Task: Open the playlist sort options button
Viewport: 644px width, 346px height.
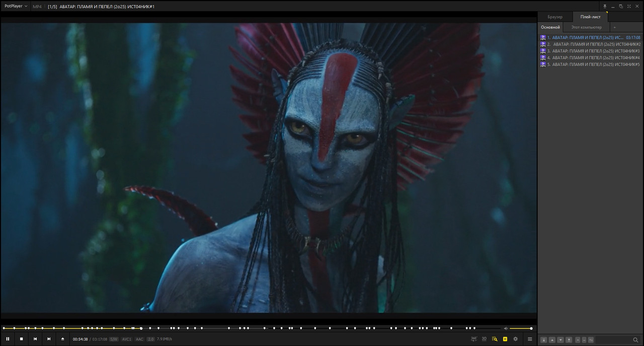Action: (591, 340)
